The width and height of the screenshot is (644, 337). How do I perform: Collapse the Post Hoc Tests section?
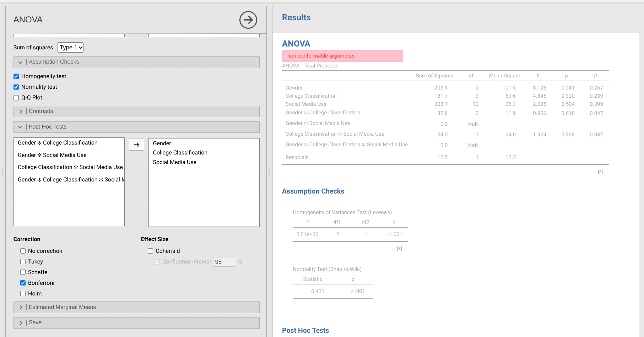tap(136, 127)
